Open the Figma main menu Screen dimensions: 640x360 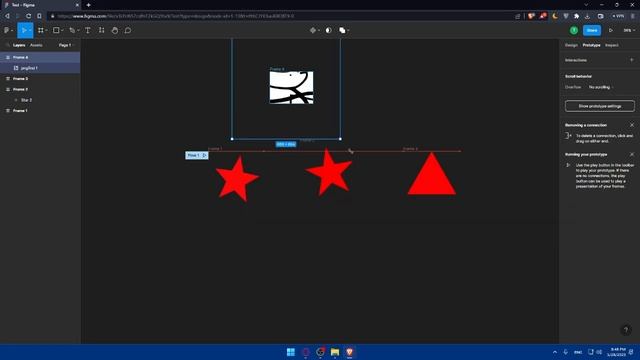point(7,30)
